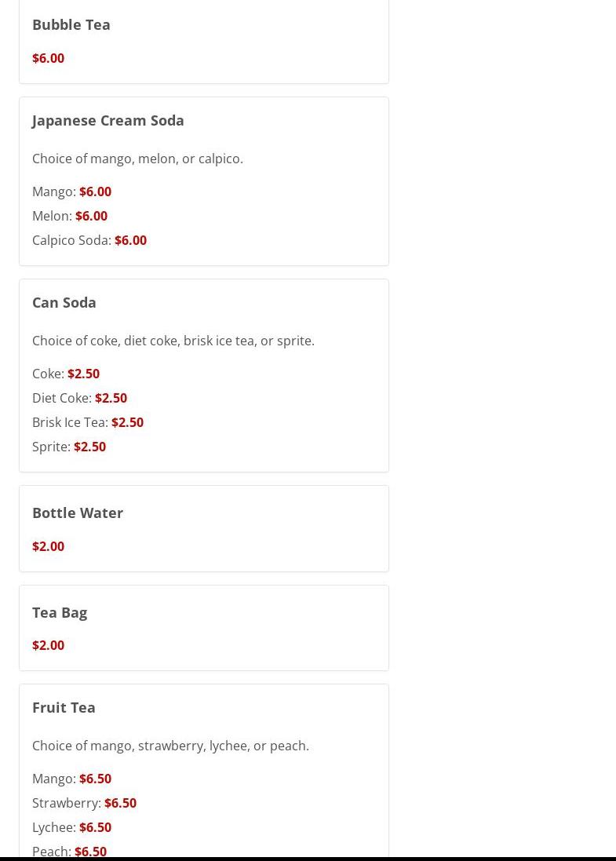The height and width of the screenshot is (861, 616).
Task: Choose the Mango cream soda option
Action: [72, 192]
